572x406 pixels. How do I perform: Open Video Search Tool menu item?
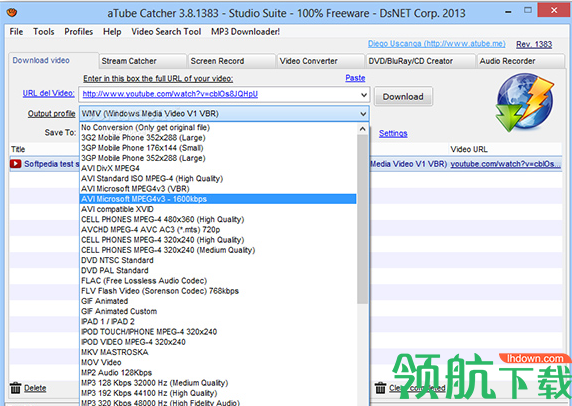tap(166, 32)
